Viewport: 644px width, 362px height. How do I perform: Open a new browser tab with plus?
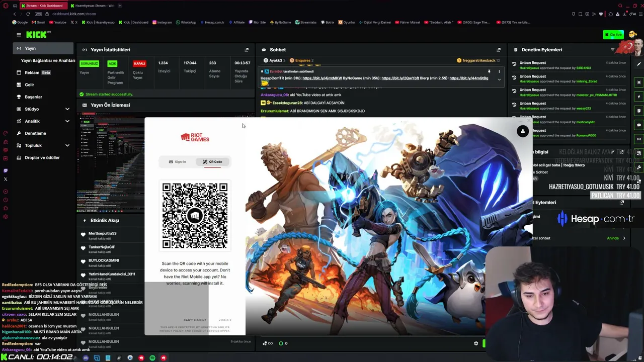[x=120, y=6]
